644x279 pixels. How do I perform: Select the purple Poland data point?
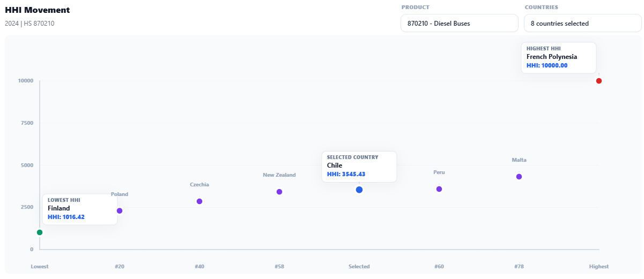point(120,211)
